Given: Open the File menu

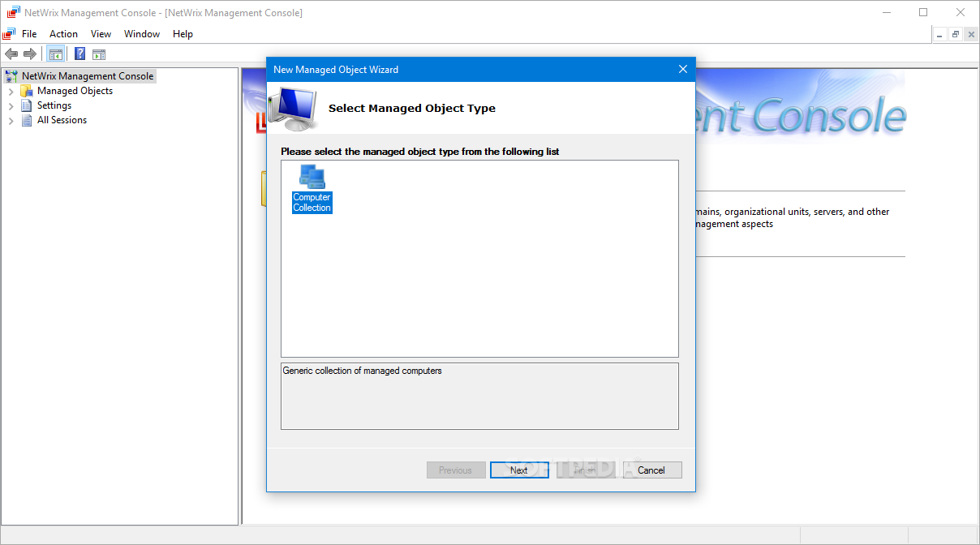Looking at the screenshot, I should point(29,34).
